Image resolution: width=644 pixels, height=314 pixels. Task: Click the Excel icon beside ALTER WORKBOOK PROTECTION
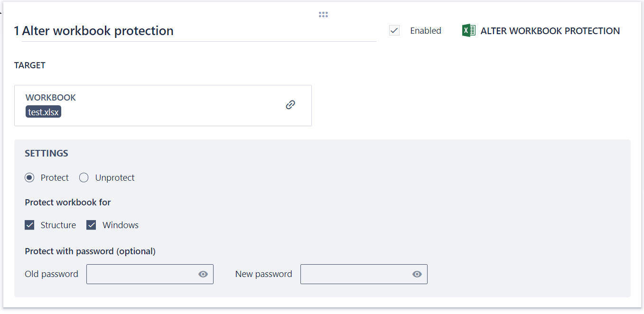[468, 30]
